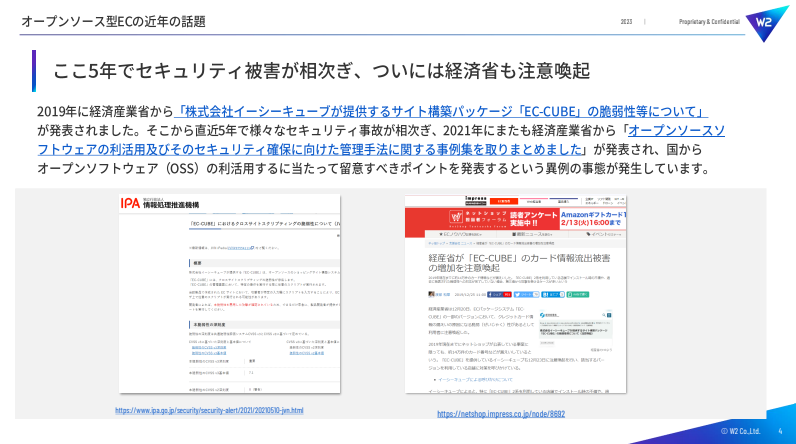Click the W2 Co.,Ltd. copyright footer
The image size is (796, 444).
click(741, 431)
